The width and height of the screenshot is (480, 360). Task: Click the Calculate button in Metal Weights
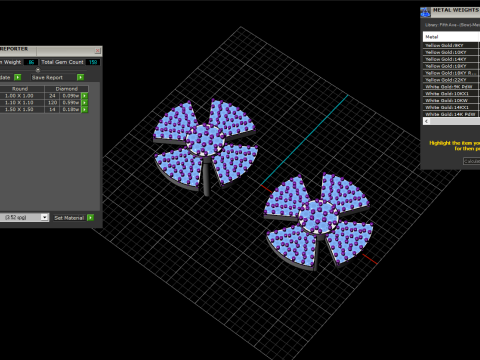[471, 161]
